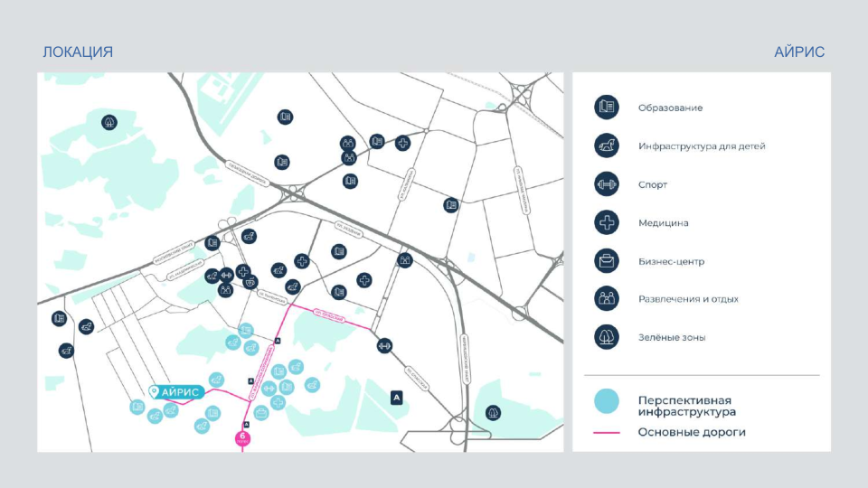
Task: Click the light blue briefcase icon on map
Action: tap(261, 413)
